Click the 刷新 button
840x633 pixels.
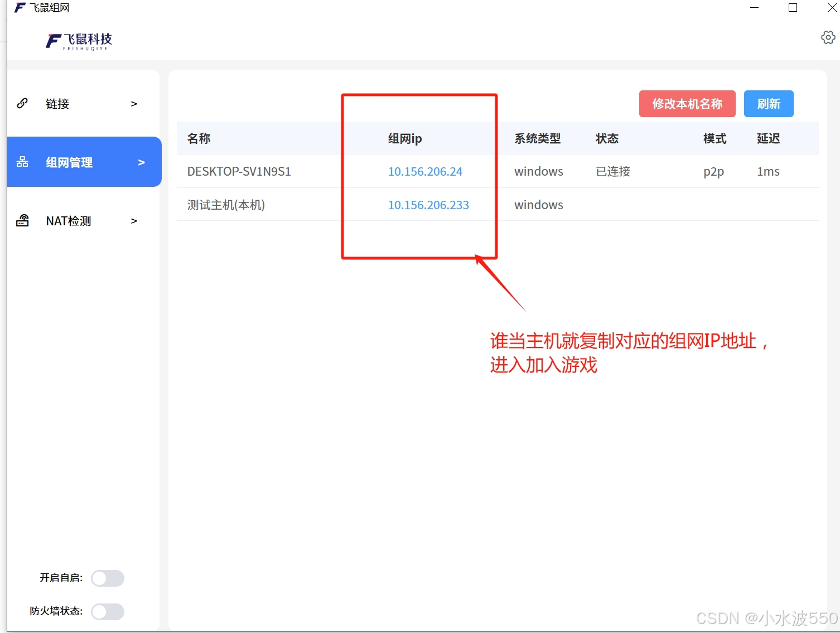769,104
